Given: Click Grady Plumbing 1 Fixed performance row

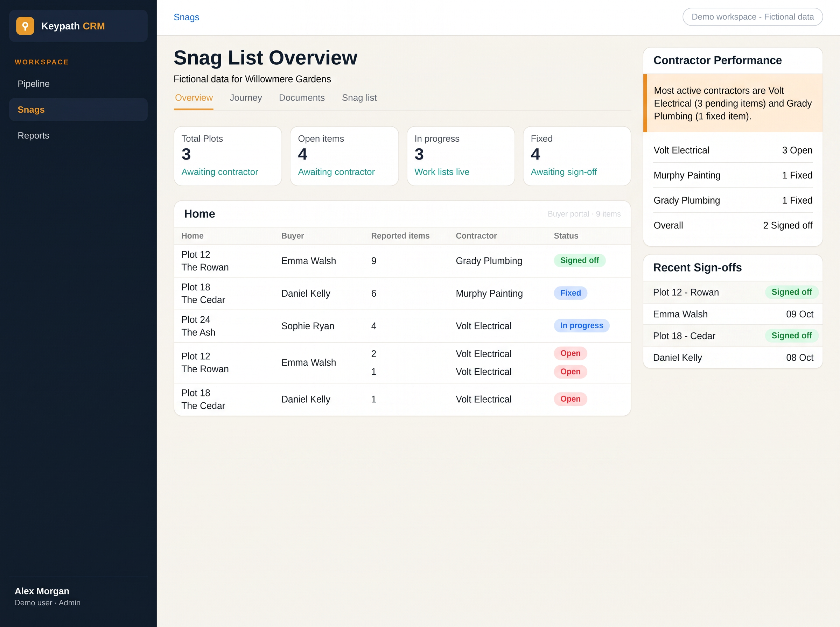Looking at the screenshot, I should coord(733,200).
